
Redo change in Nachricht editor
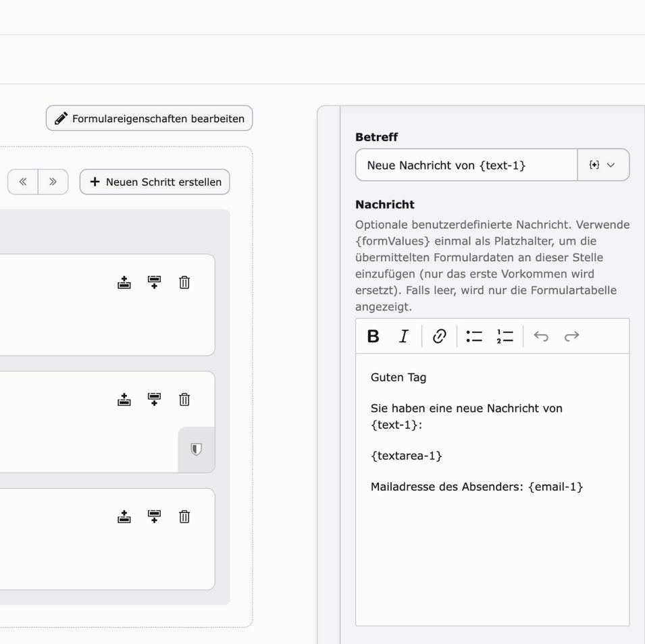[572, 336]
